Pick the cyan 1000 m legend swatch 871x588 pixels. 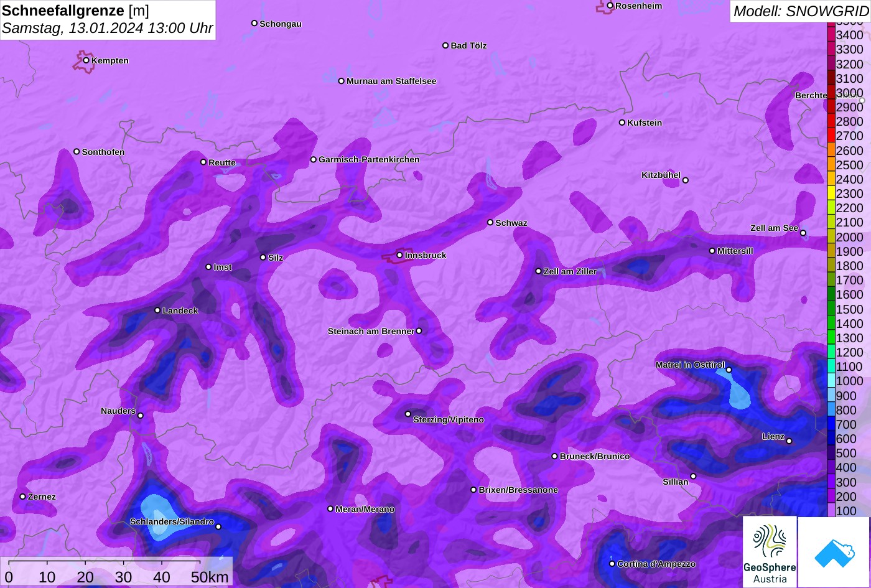tap(831, 381)
